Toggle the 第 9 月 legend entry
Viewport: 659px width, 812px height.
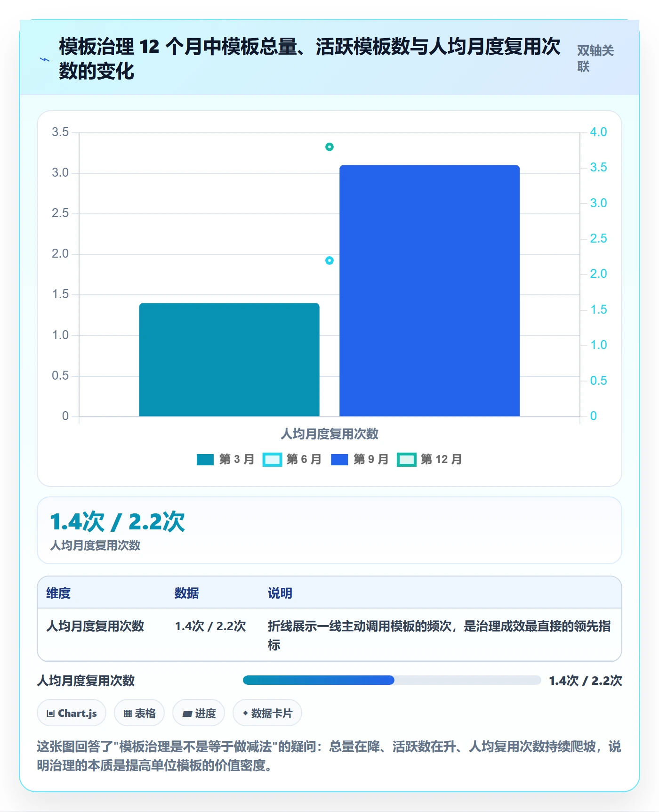click(360, 459)
